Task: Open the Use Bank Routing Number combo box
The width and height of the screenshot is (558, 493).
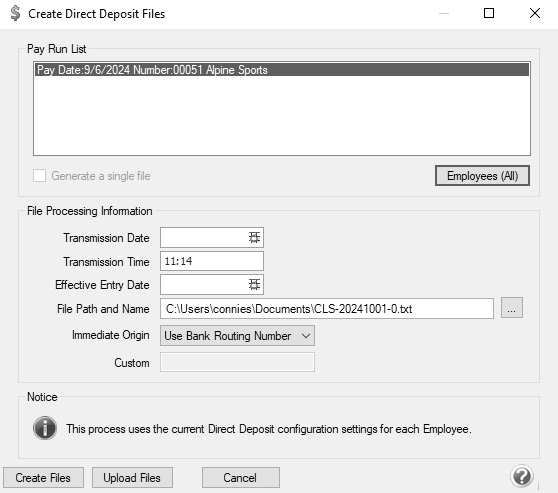Action: coord(237,336)
